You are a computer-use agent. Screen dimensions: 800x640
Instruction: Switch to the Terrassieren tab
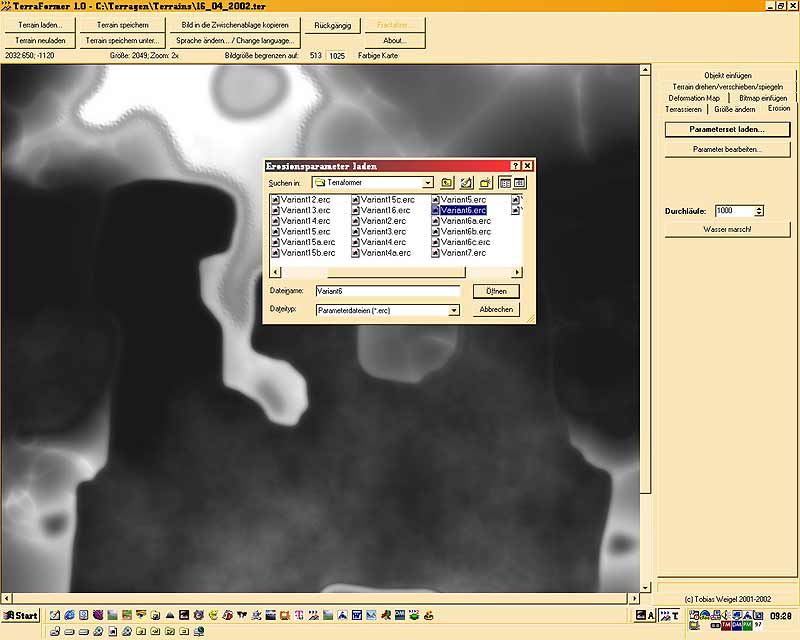[x=683, y=109]
